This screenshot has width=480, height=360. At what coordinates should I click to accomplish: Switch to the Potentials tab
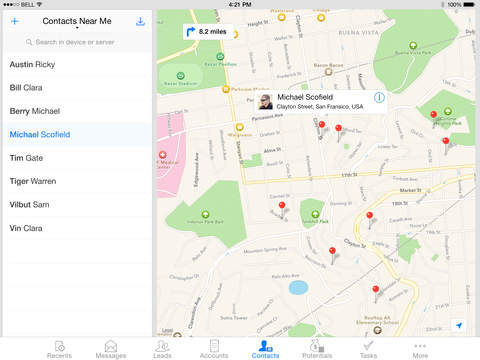[317, 349]
